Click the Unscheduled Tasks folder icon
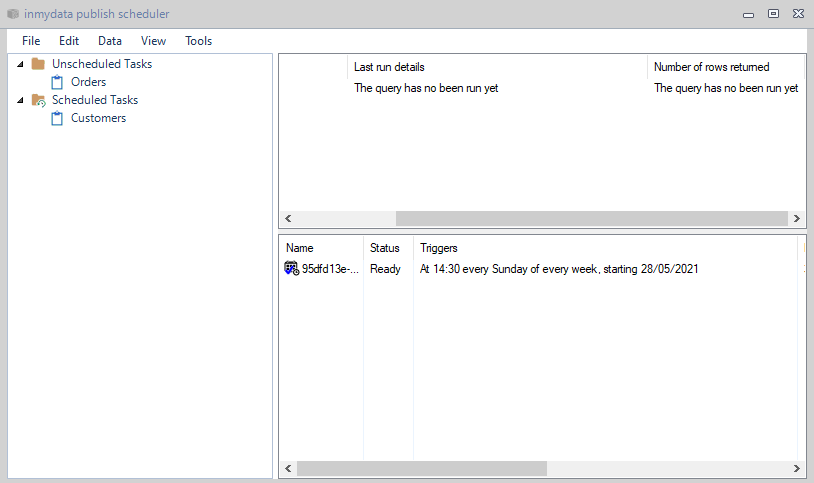 coord(38,64)
